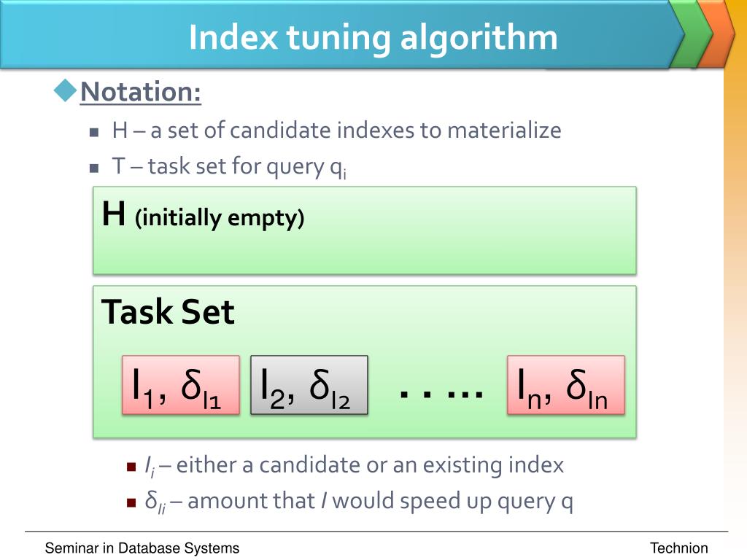The width and height of the screenshot is (747, 560).
Task: Select the pink I1, δI1 task box
Action: [x=181, y=385]
